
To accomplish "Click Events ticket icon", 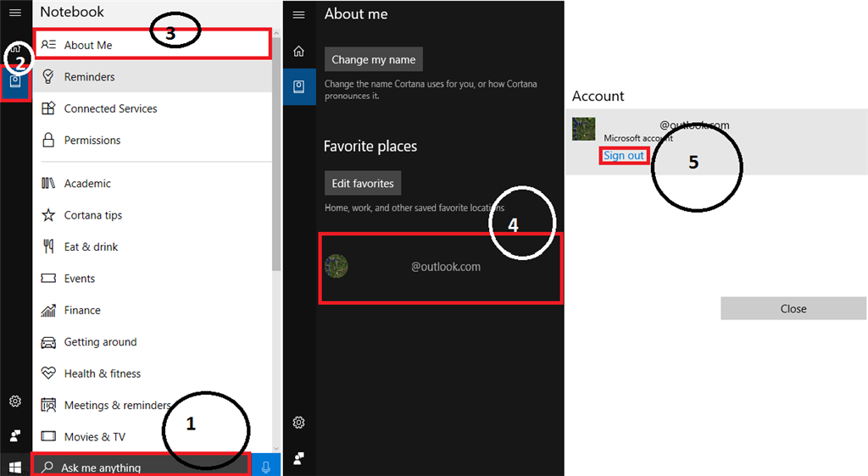I will point(48,278).
